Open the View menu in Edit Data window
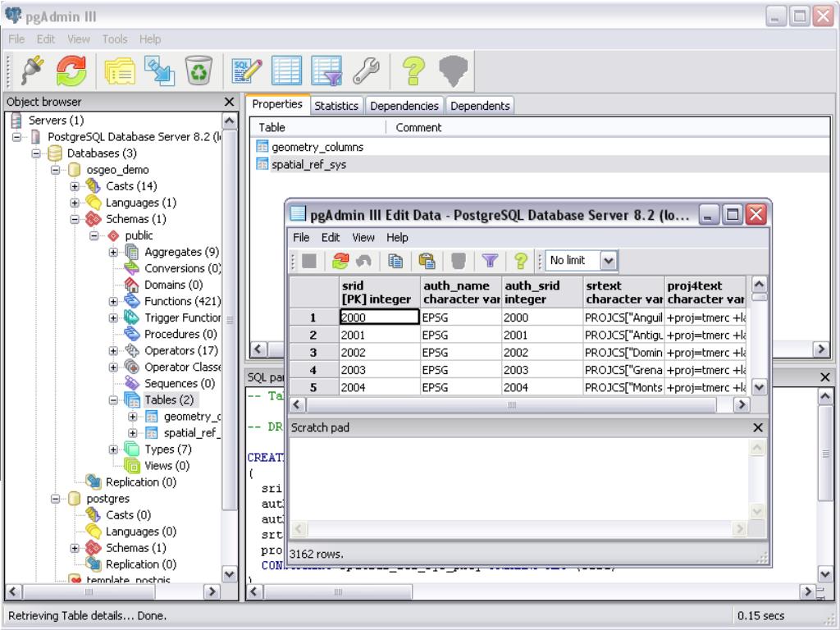The width and height of the screenshot is (840, 630). (x=363, y=237)
